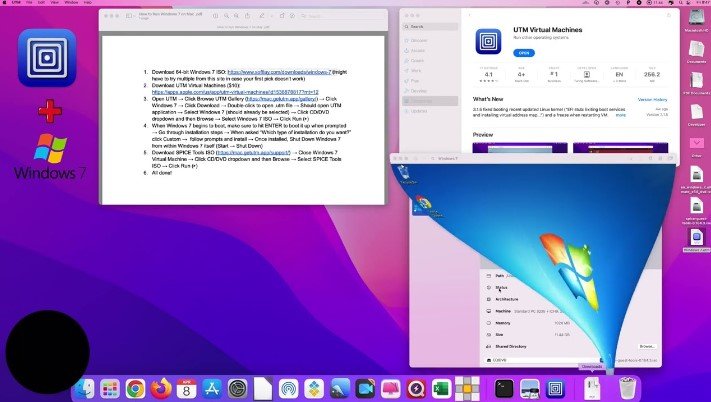
Task: Click the share icon in App Store window
Action: coord(669,15)
